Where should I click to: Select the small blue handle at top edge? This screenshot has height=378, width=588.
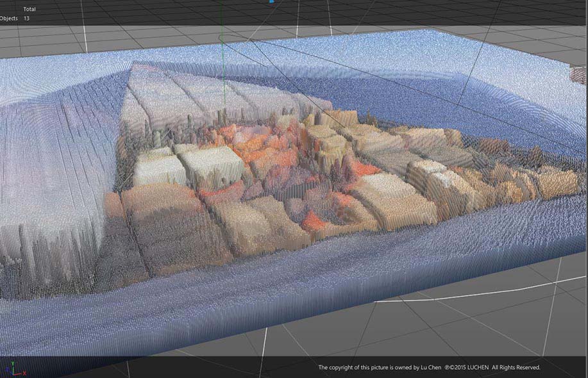click(x=271, y=2)
